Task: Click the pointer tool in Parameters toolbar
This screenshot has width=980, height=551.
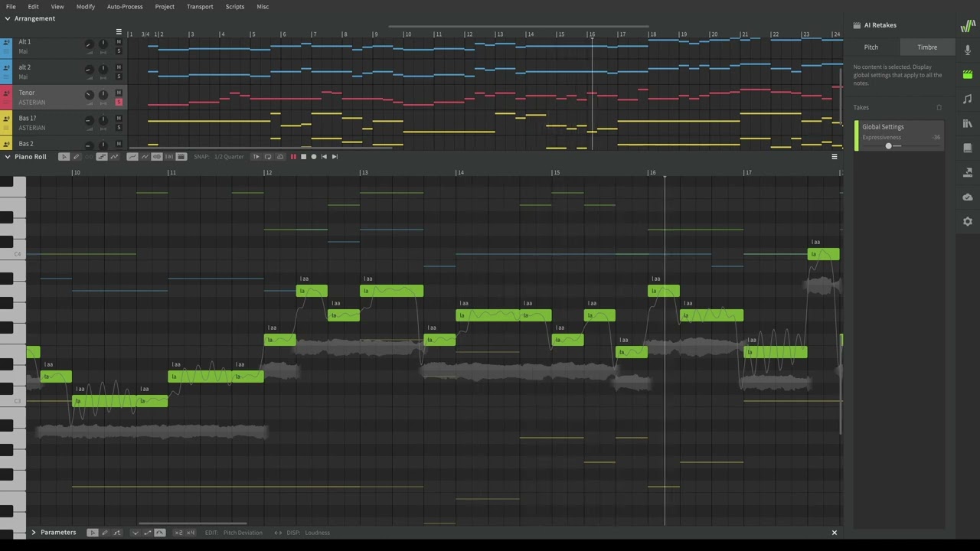Action: (93, 533)
